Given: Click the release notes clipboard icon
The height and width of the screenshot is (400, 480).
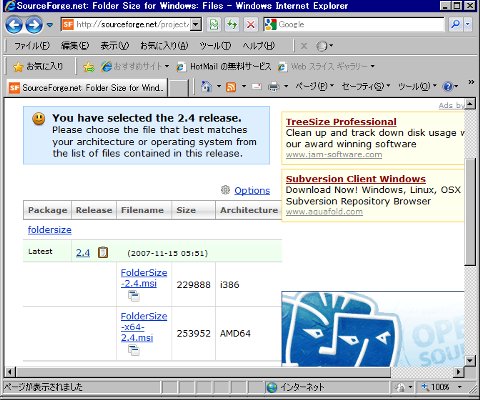Looking at the screenshot, I should (x=103, y=252).
